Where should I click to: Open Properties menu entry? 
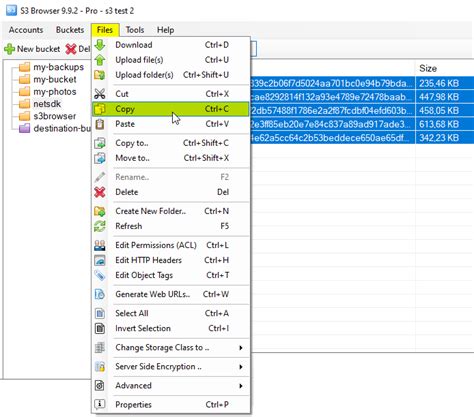coord(171,404)
